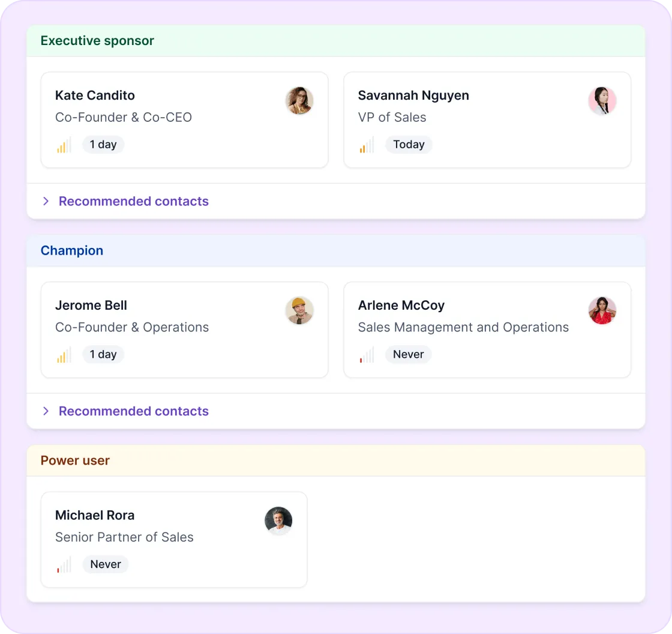
Task: Click Michael Rora's profile avatar
Action: click(x=278, y=521)
